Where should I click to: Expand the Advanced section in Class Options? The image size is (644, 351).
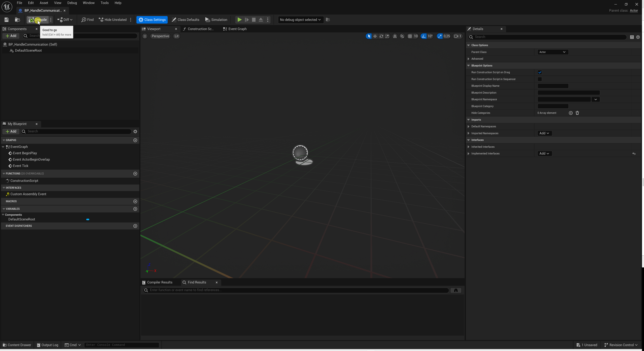(468, 59)
